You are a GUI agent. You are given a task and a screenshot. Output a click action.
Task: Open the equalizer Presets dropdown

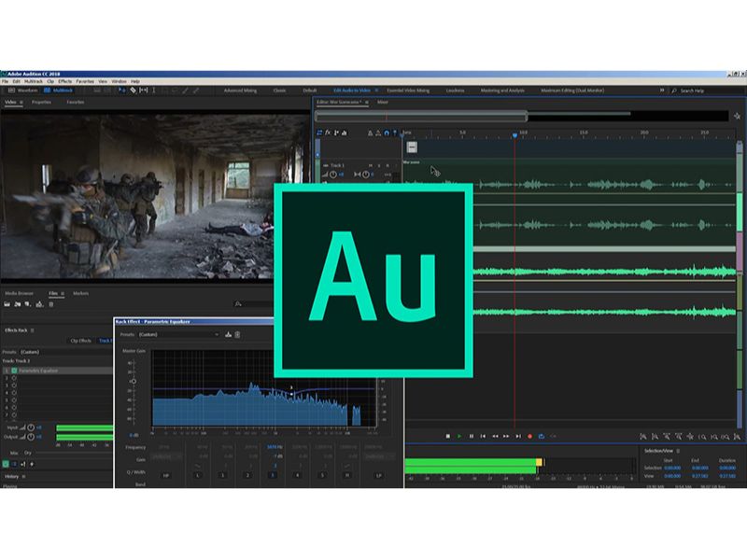click(178, 334)
